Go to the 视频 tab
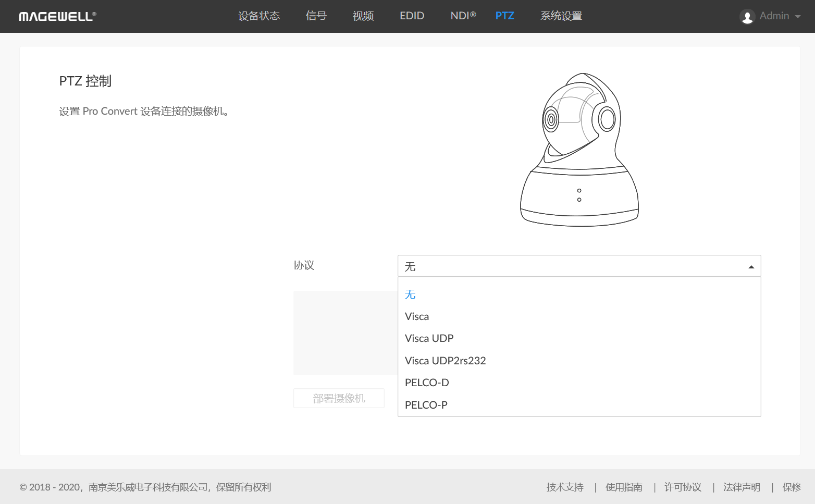 (363, 16)
